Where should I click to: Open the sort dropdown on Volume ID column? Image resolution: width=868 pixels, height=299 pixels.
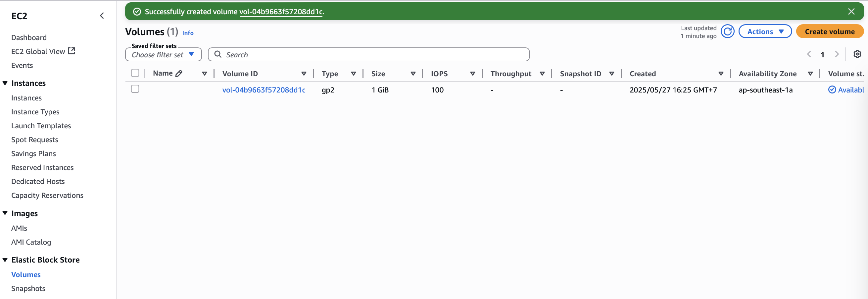tap(304, 73)
